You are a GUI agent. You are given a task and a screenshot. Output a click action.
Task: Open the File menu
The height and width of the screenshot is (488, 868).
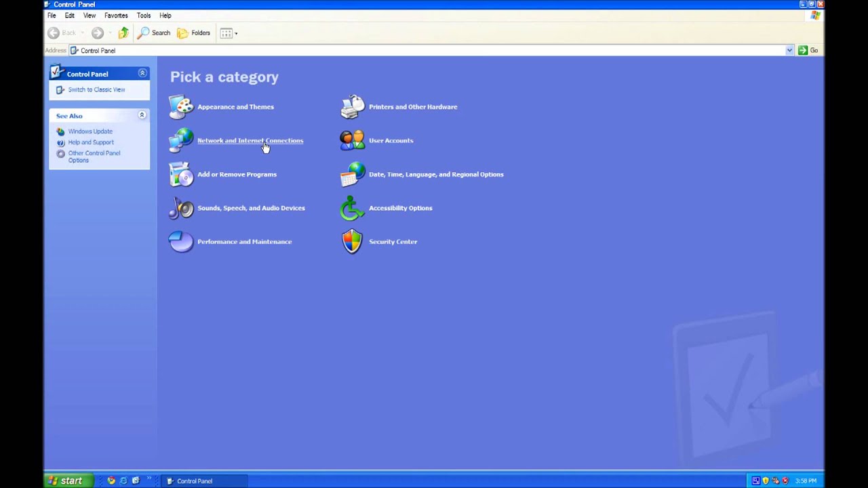52,15
